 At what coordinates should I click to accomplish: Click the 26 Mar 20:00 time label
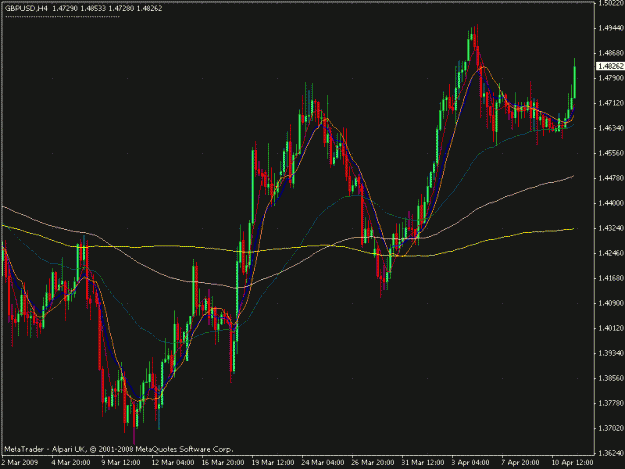(373, 463)
